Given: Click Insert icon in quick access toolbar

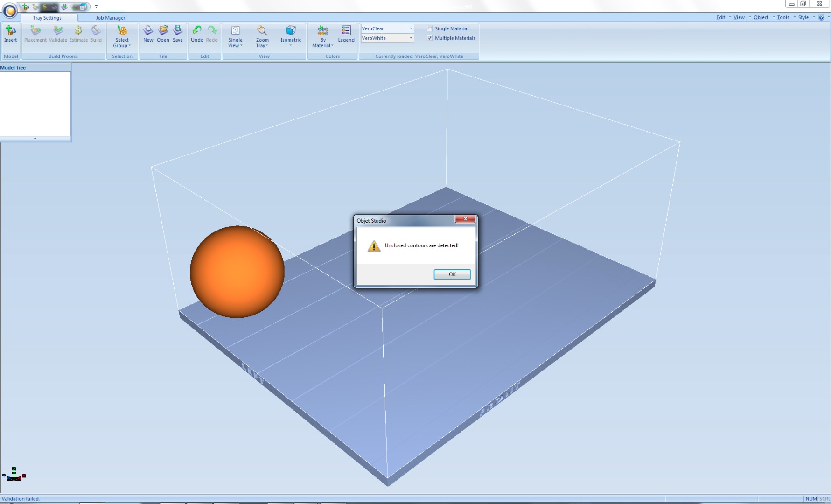Looking at the screenshot, I should (x=25, y=7).
